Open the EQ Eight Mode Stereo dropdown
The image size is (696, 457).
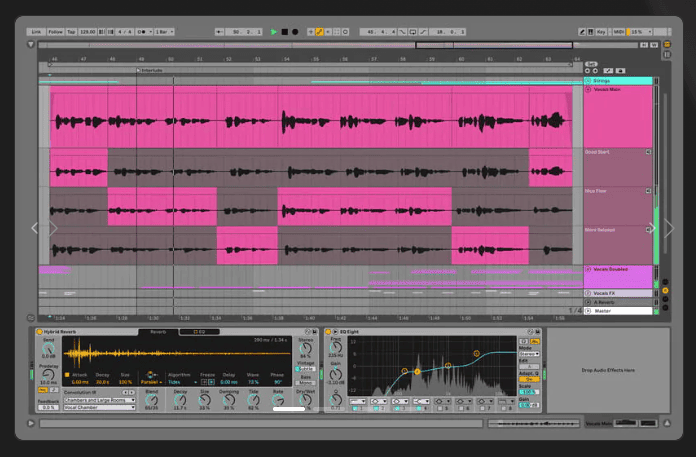530,354
